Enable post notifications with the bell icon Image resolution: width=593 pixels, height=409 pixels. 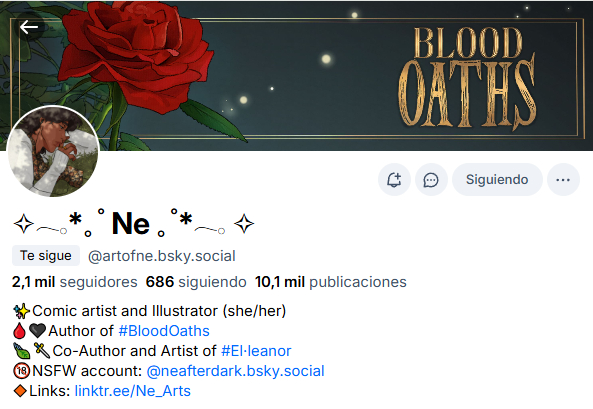[394, 179]
